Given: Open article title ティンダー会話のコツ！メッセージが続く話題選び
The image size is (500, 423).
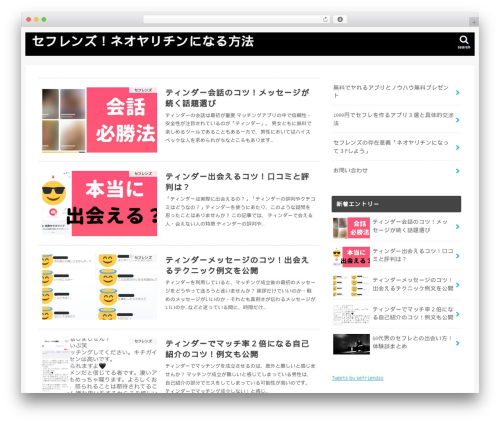Looking at the screenshot, I should point(237,98).
